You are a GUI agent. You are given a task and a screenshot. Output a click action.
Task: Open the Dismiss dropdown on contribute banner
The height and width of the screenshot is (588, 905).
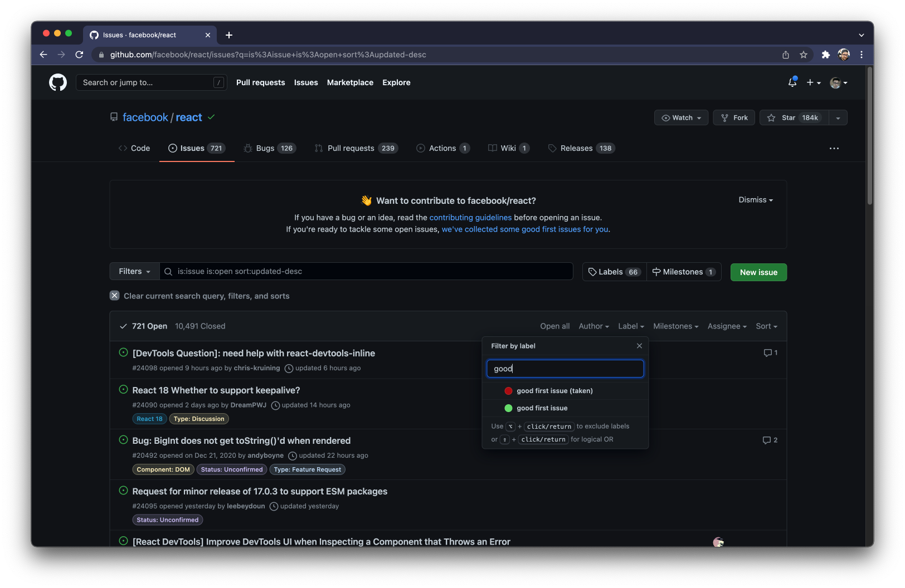(756, 200)
